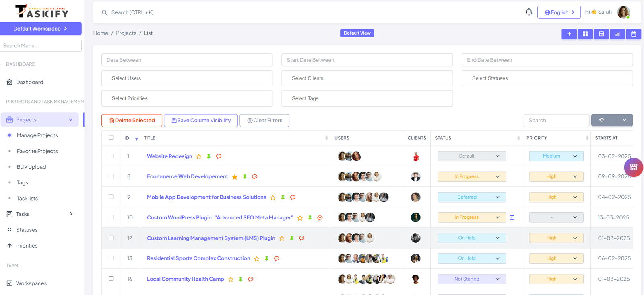Open Select Users filter
This screenshot has width=644, height=295.
click(187, 78)
